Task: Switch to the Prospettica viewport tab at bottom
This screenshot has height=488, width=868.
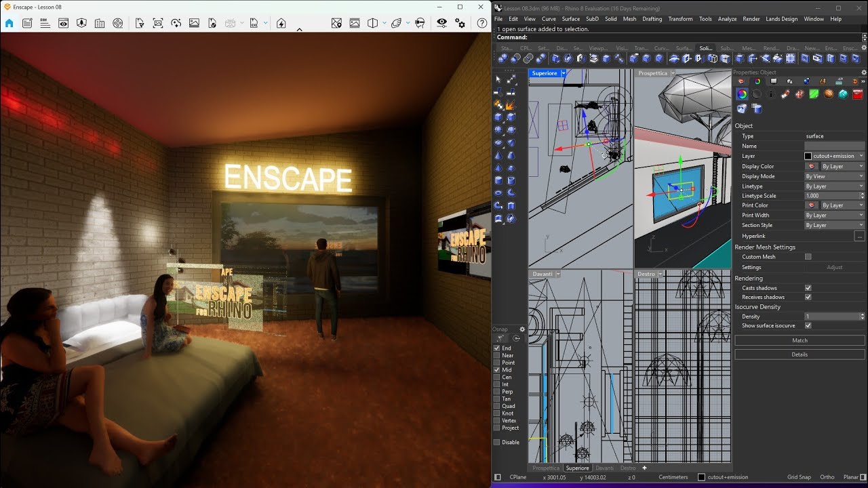Action: [x=546, y=468]
